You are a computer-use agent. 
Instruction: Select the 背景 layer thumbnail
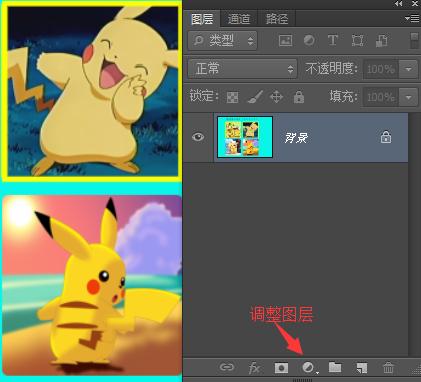pyautogui.click(x=245, y=137)
